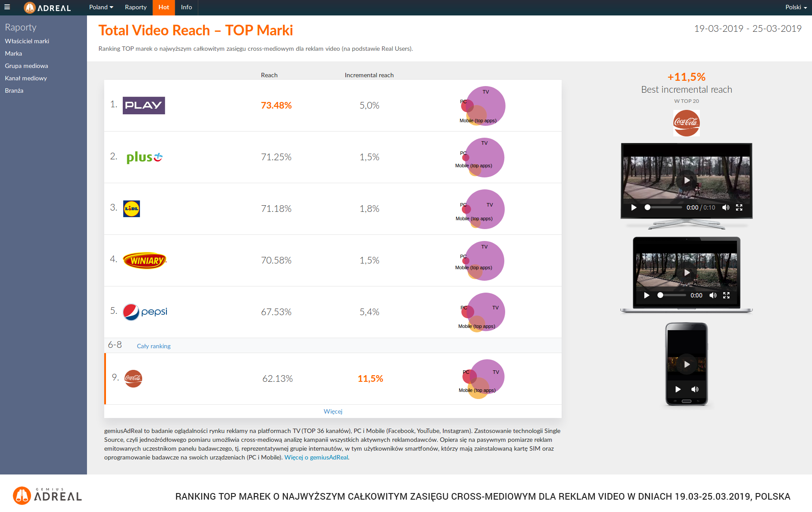The width and height of the screenshot is (812, 512).
Task: Open the Info menu item
Action: point(186,7)
